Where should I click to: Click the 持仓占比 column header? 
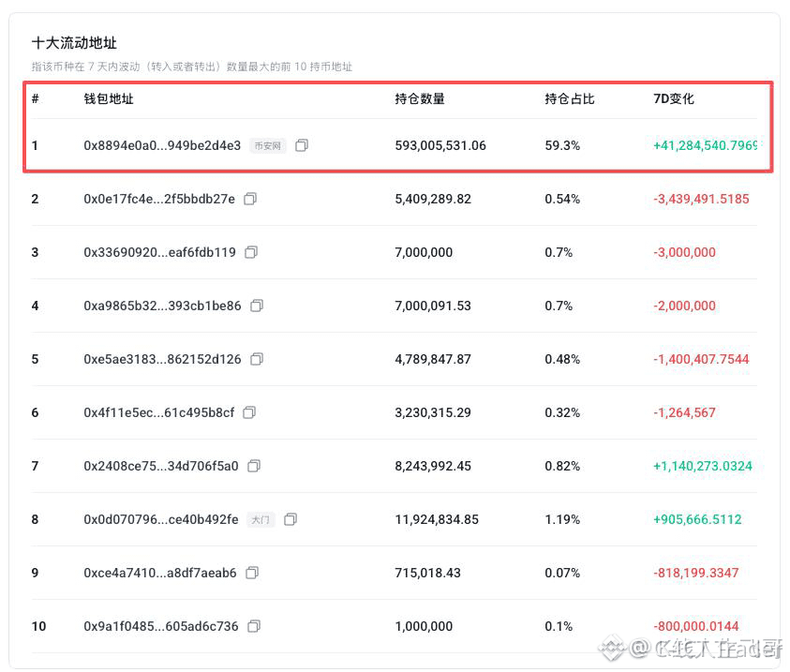click(x=570, y=98)
